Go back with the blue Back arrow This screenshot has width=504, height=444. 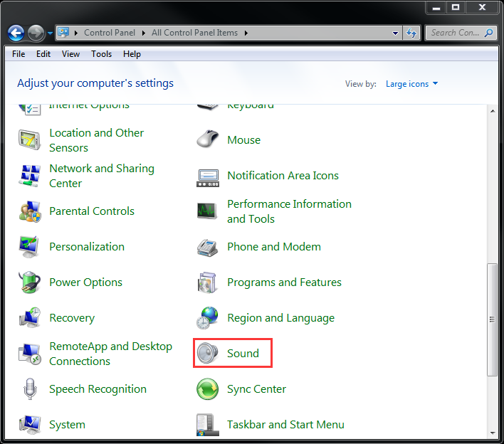(16, 33)
